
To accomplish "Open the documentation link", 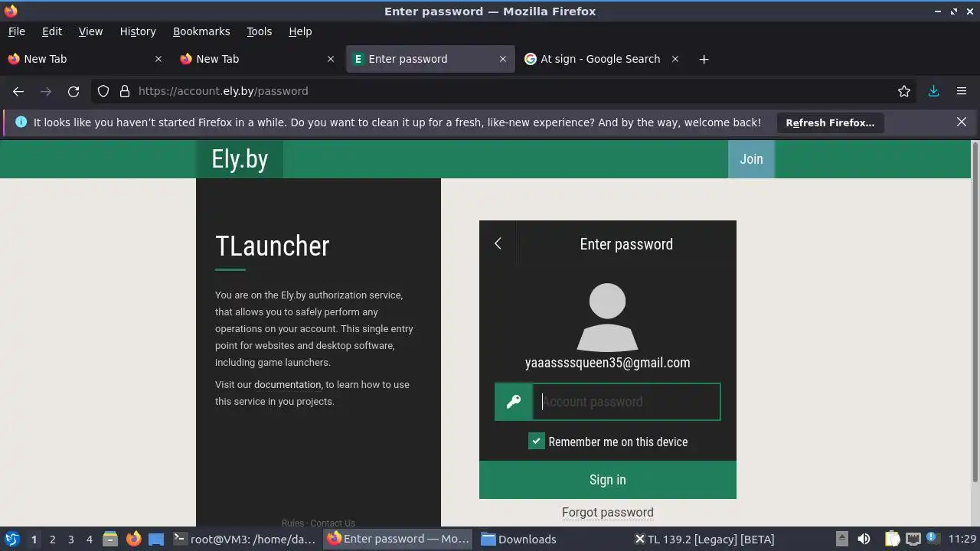I will point(288,384).
